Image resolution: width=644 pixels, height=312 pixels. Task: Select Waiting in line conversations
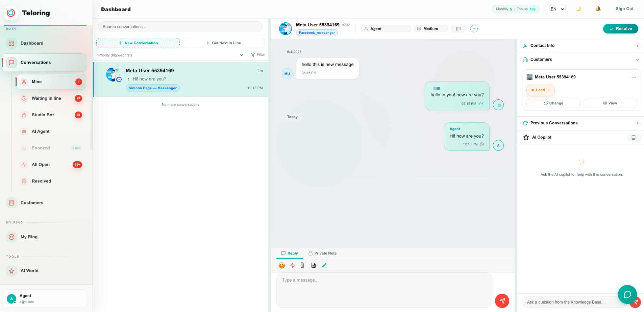(x=51, y=98)
